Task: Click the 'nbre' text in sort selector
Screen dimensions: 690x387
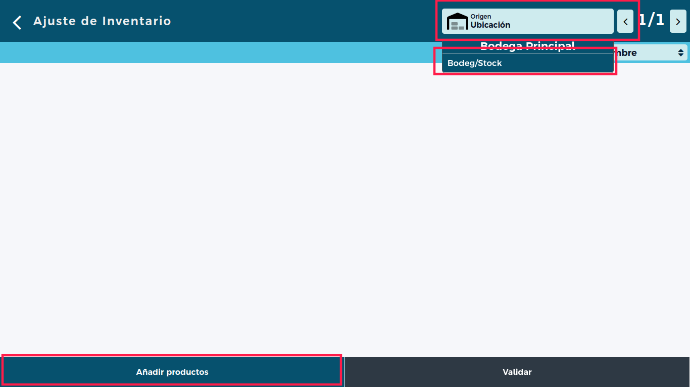Action: (x=626, y=53)
